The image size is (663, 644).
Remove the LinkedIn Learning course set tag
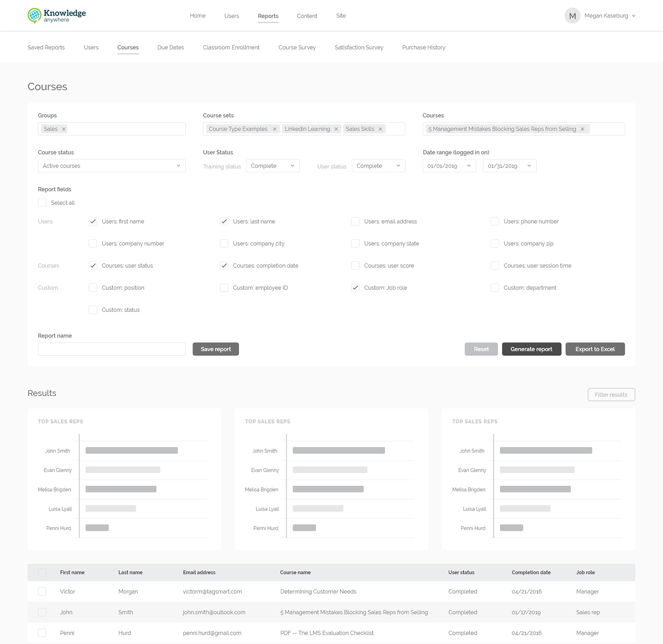pos(336,129)
